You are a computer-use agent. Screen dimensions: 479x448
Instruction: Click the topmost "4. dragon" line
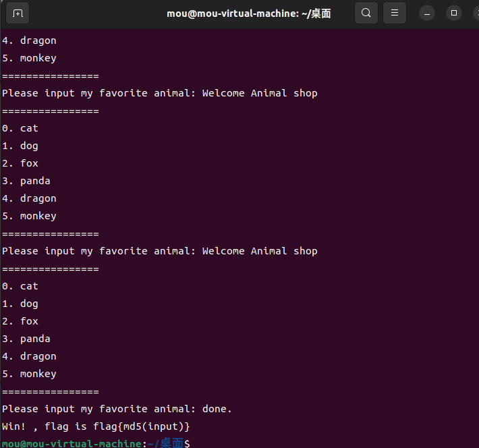[29, 40]
